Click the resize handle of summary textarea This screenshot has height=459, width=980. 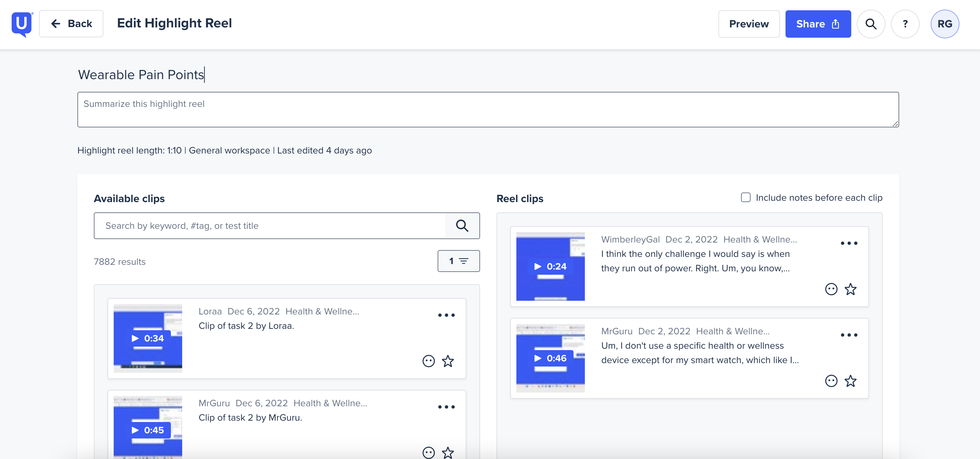pyautogui.click(x=895, y=123)
